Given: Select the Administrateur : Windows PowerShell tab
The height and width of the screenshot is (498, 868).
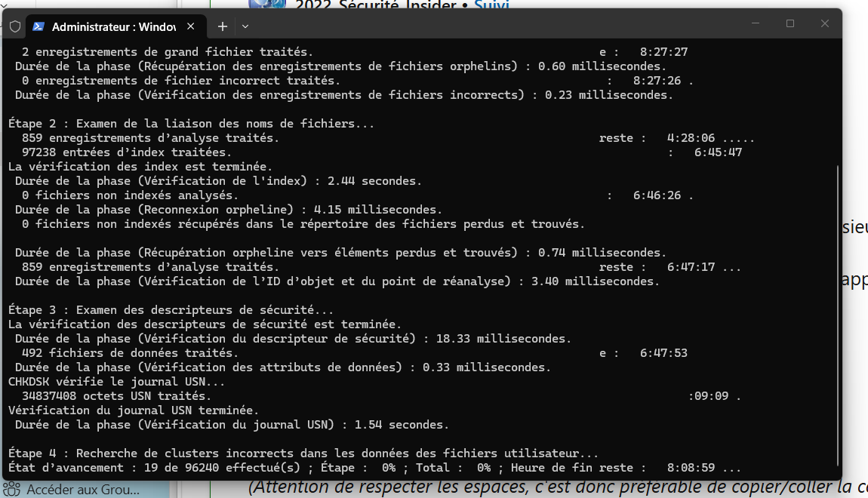Looking at the screenshot, I should 116,26.
